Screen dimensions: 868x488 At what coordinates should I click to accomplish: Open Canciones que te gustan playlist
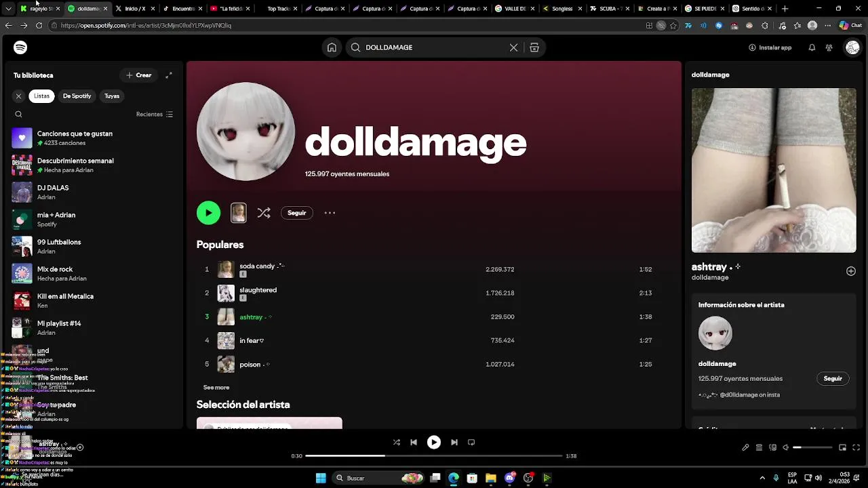(x=94, y=138)
